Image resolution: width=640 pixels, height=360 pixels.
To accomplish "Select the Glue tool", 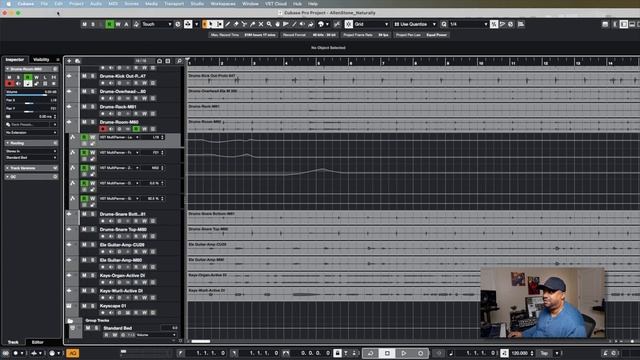I will tap(253, 24).
